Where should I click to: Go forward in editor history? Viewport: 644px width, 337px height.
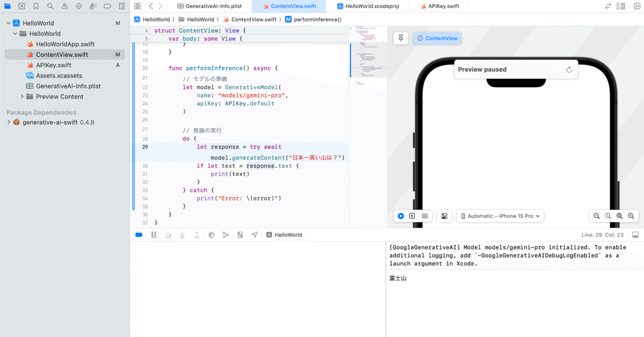[162, 6]
